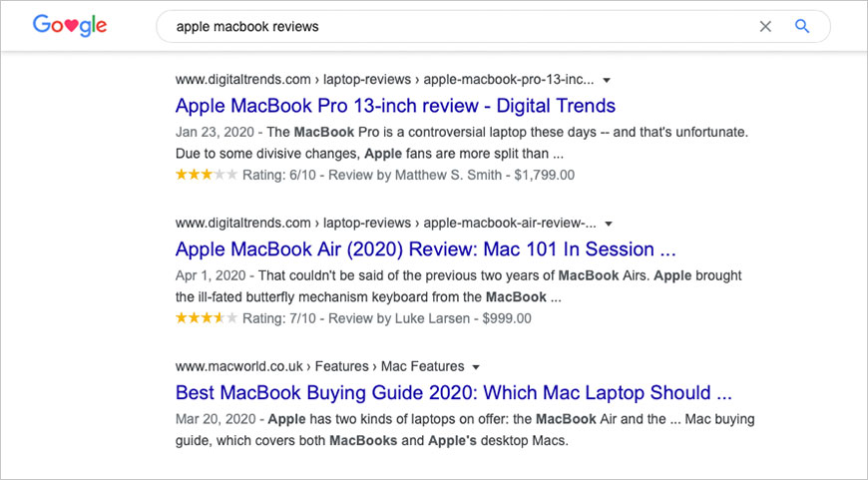Image resolution: width=868 pixels, height=480 pixels.
Task: Open Apple MacBook Air (2020) Review link
Action: [426, 249]
